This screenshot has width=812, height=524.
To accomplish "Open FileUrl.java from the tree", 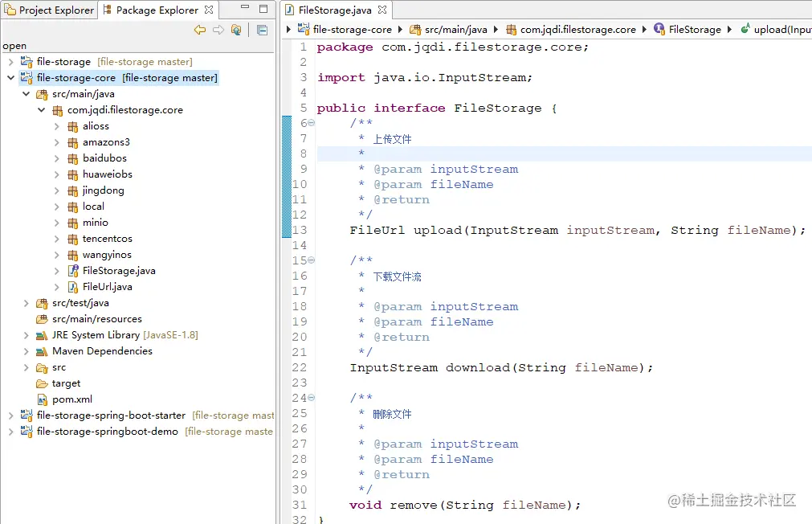I will pyautogui.click(x=107, y=287).
